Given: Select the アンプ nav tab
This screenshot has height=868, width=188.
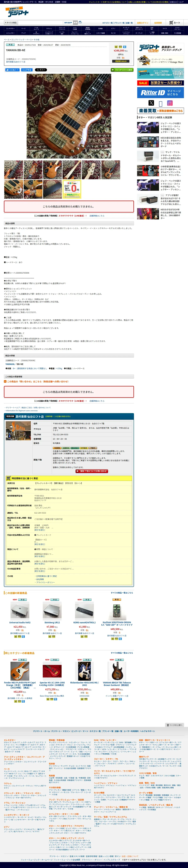Looking at the screenshot, I should coord(23,33).
